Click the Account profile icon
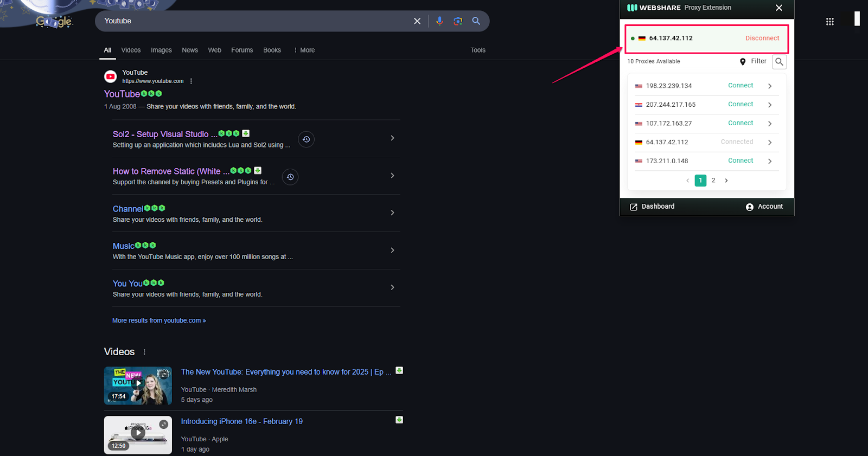 pos(750,207)
